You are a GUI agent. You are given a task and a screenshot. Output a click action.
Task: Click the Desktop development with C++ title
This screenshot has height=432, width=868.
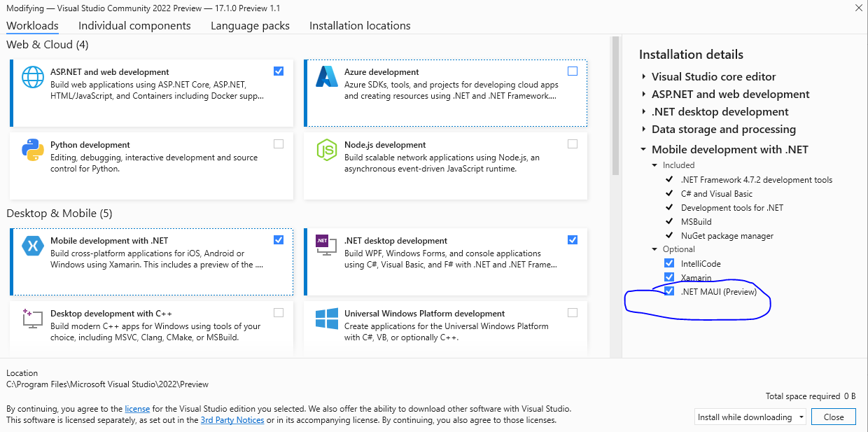111,314
